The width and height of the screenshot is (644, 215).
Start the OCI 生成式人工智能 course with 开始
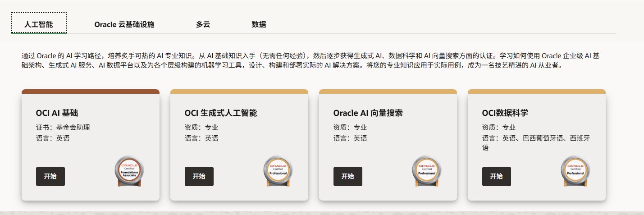tap(199, 176)
